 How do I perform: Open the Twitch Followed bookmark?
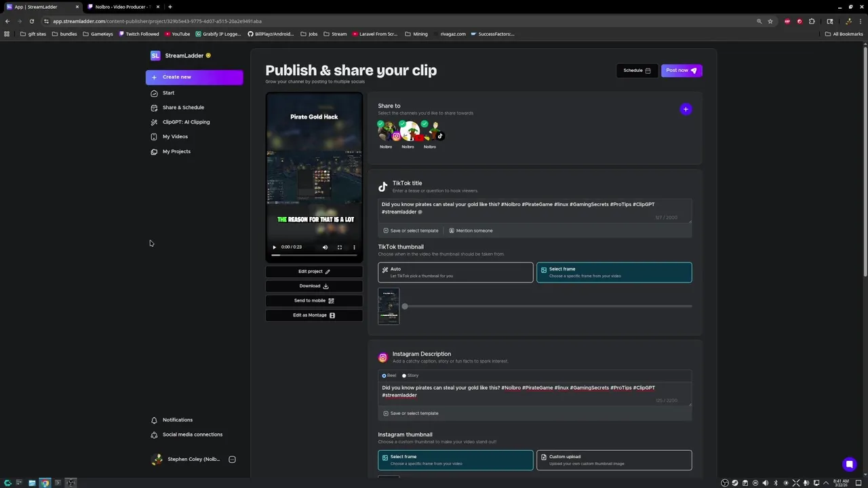coord(139,34)
